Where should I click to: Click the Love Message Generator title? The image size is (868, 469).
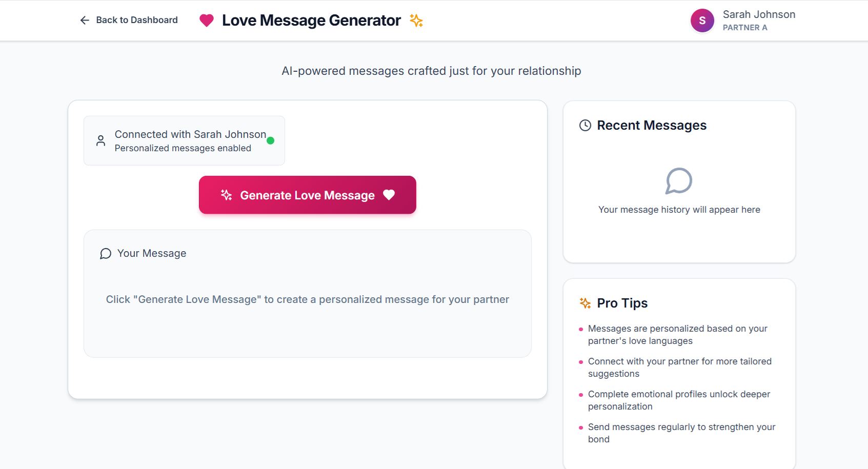pyautogui.click(x=311, y=21)
